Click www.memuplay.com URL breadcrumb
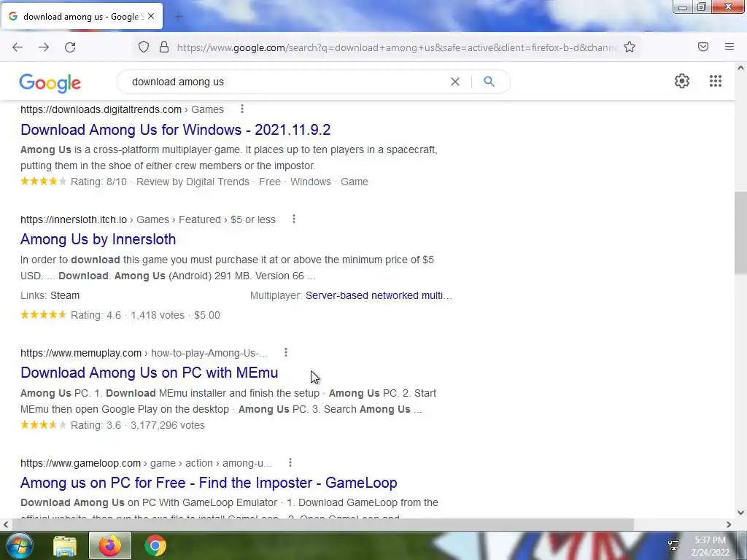747x560 pixels. [x=81, y=353]
